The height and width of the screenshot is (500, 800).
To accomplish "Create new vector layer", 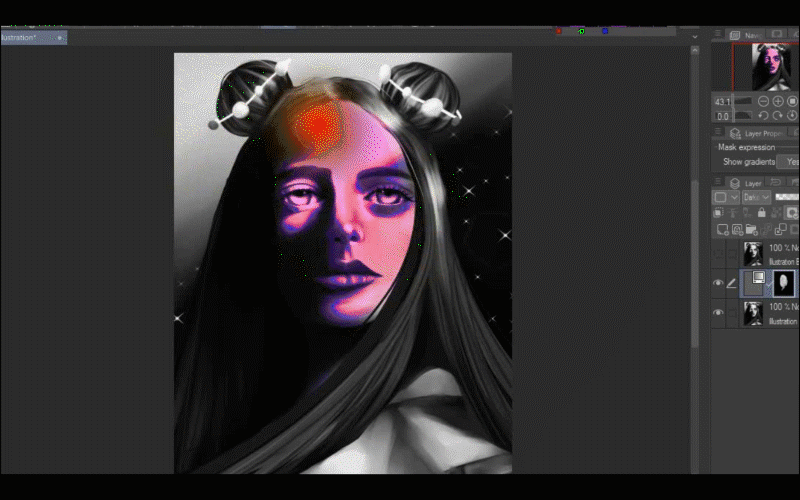I will pyautogui.click(x=737, y=230).
